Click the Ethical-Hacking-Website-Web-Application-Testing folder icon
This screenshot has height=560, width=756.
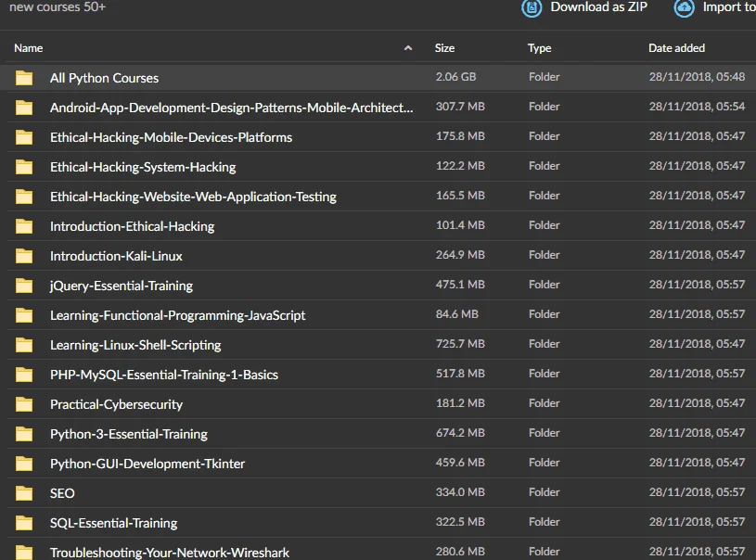(x=24, y=197)
